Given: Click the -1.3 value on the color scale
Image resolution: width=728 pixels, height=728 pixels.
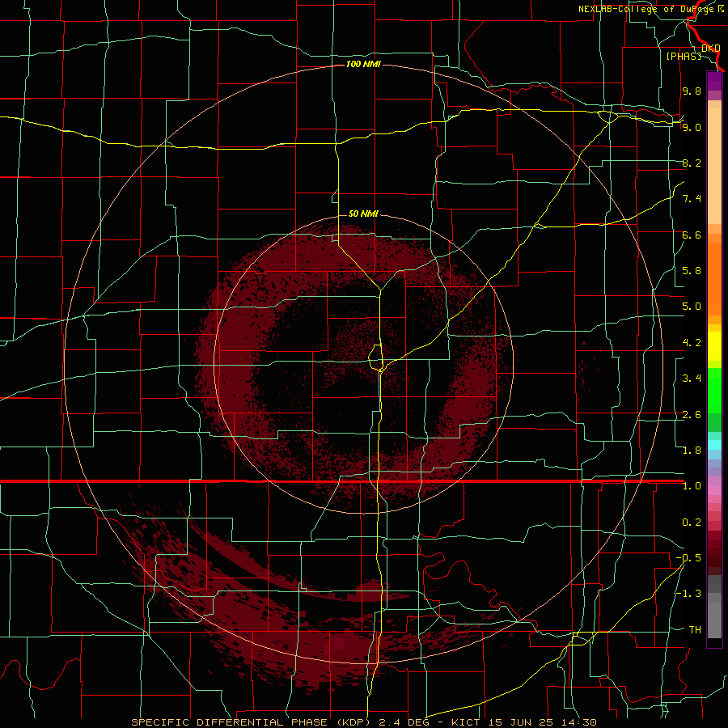Looking at the screenshot, I should (688, 594).
